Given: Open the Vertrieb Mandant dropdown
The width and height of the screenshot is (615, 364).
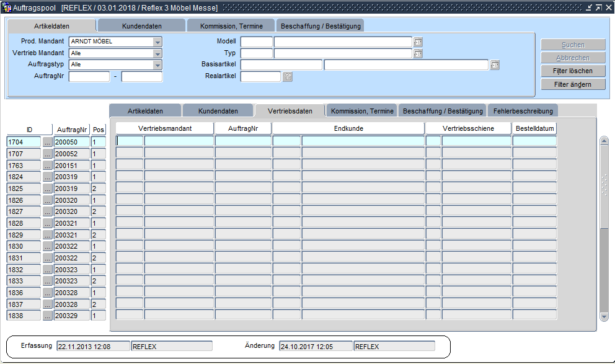Looking at the screenshot, I should pos(157,54).
